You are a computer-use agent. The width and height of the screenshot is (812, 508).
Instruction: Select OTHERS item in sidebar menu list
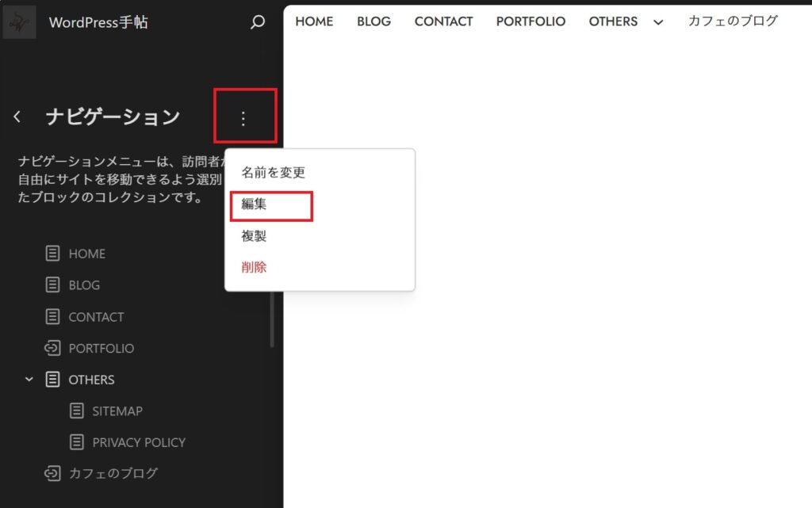tap(92, 380)
